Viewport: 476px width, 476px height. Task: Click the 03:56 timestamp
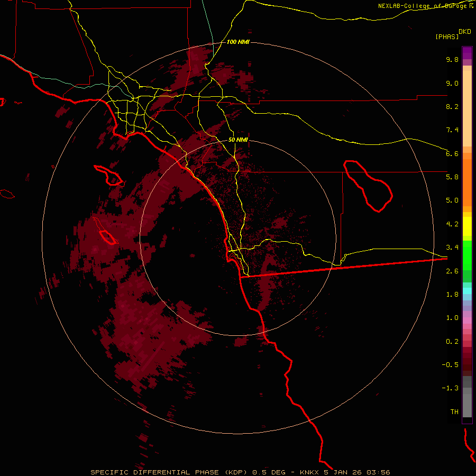click(378, 472)
